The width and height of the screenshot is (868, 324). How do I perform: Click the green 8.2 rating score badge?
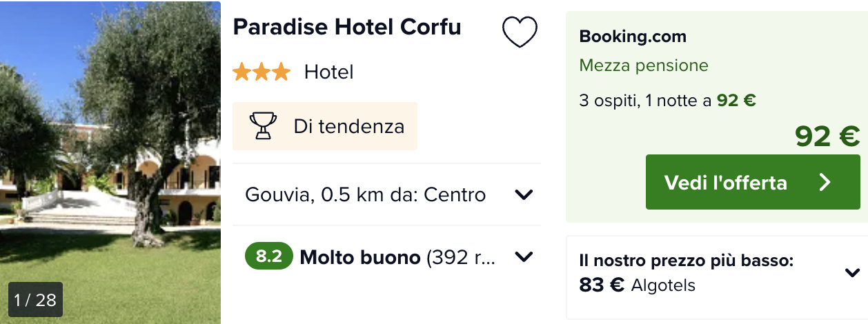tap(269, 257)
